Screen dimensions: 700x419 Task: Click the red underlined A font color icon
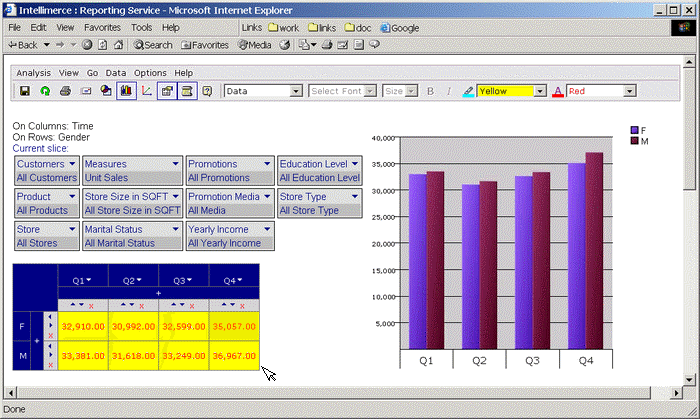coord(558,91)
